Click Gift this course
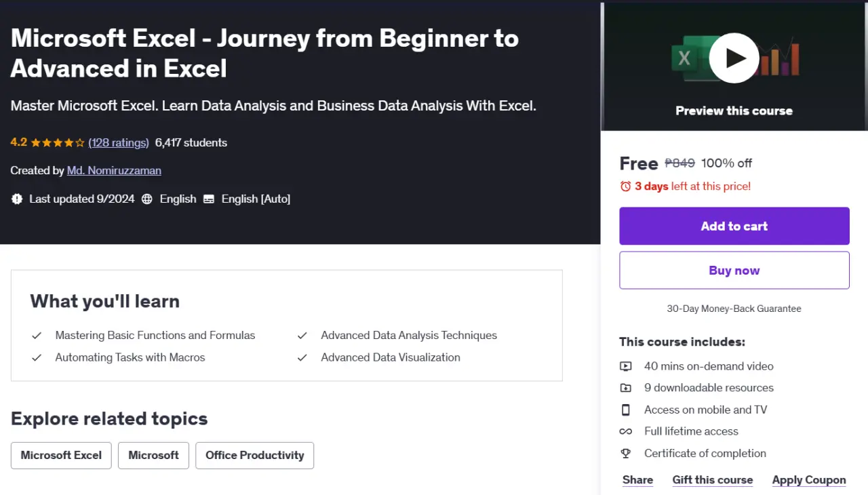The height and width of the screenshot is (495, 868). point(713,479)
